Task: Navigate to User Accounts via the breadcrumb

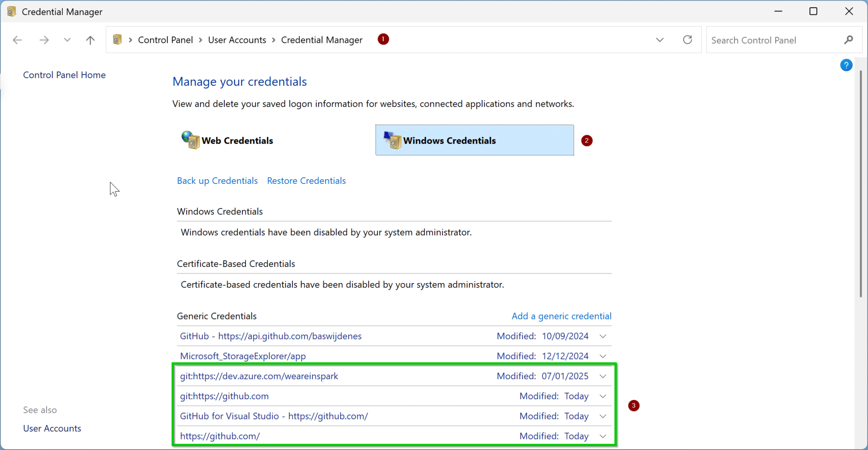Action: point(237,39)
